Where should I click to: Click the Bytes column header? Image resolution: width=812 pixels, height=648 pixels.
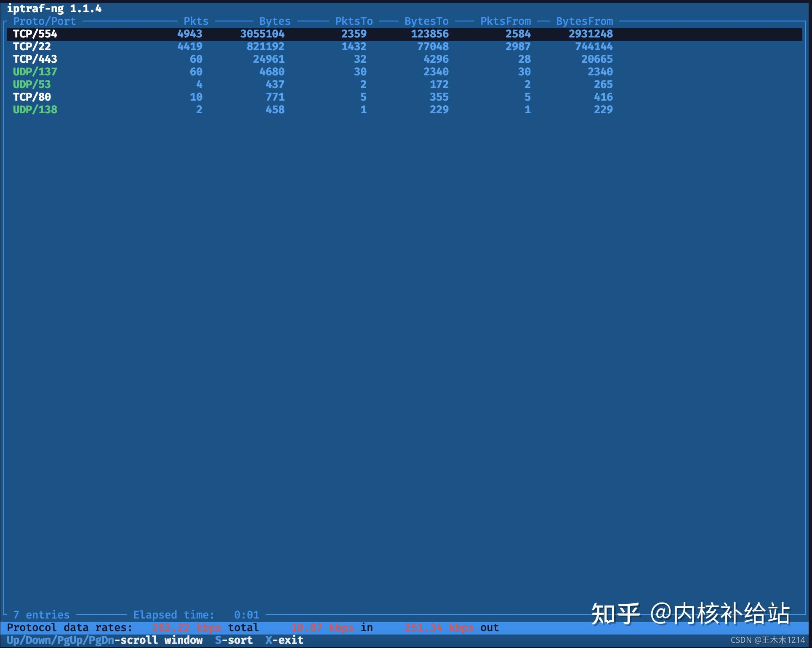(275, 21)
